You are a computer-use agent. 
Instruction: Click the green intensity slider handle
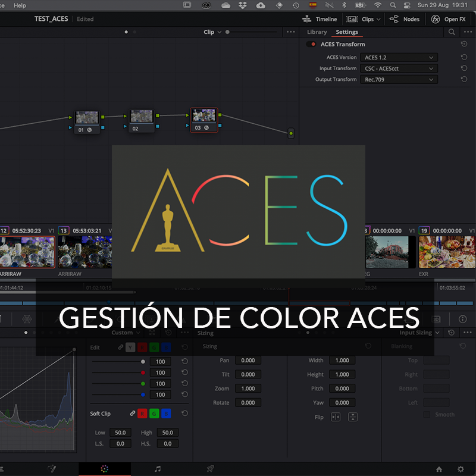143,384
